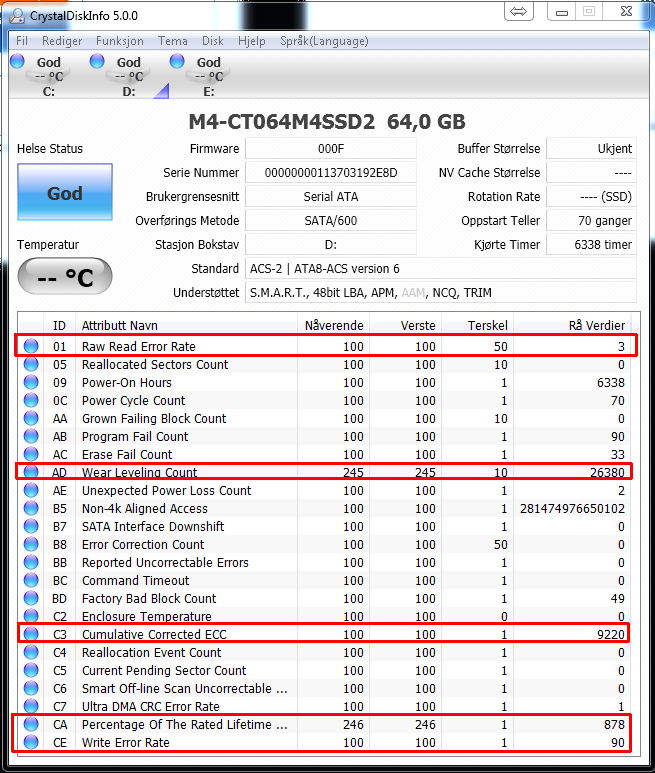Click status orb for Unexpected Power Loss Count
This screenshot has height=773, width=655.
pyautogui.click(x=31, y=490)
